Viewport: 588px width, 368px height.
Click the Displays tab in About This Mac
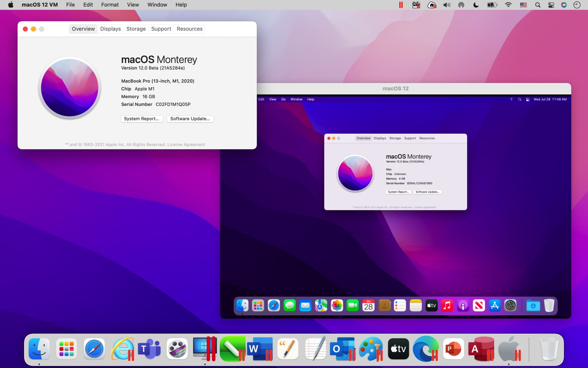pyautogui.click(x=110, y=28)
